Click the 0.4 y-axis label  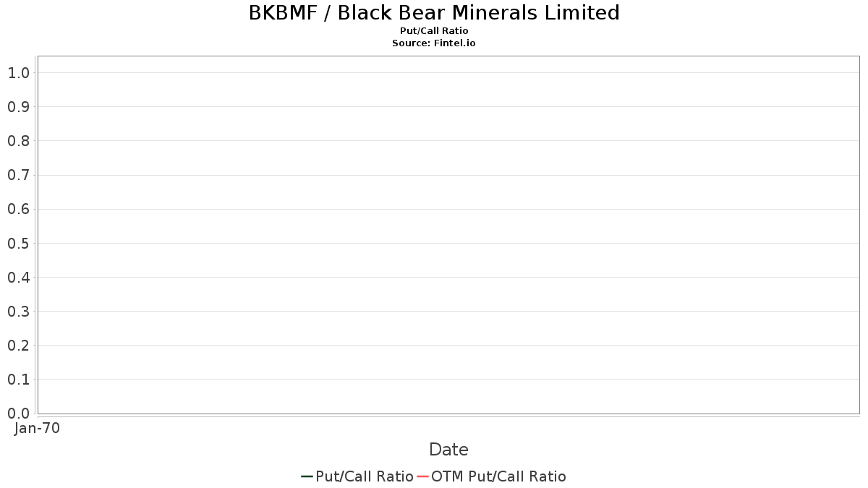[18, 278]
